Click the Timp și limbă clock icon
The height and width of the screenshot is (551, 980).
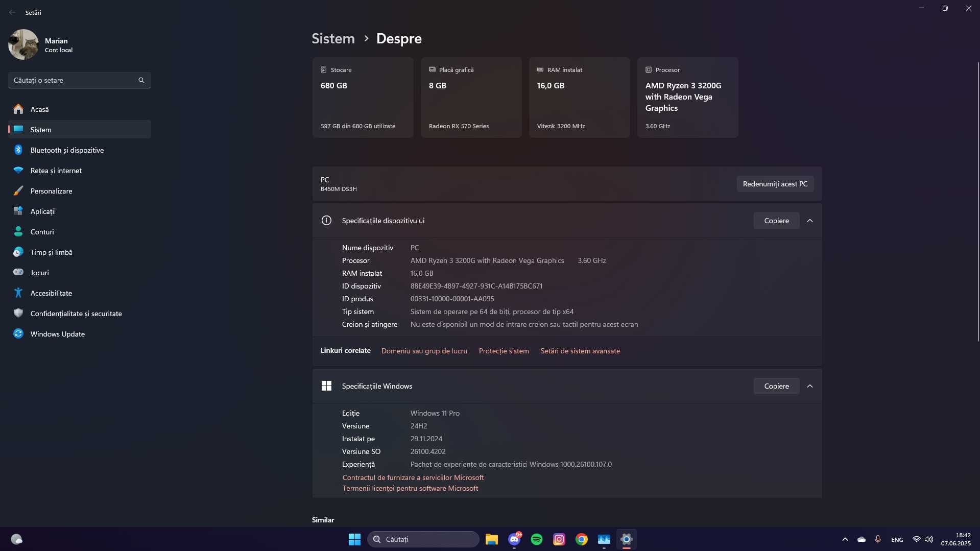[18, 252]
